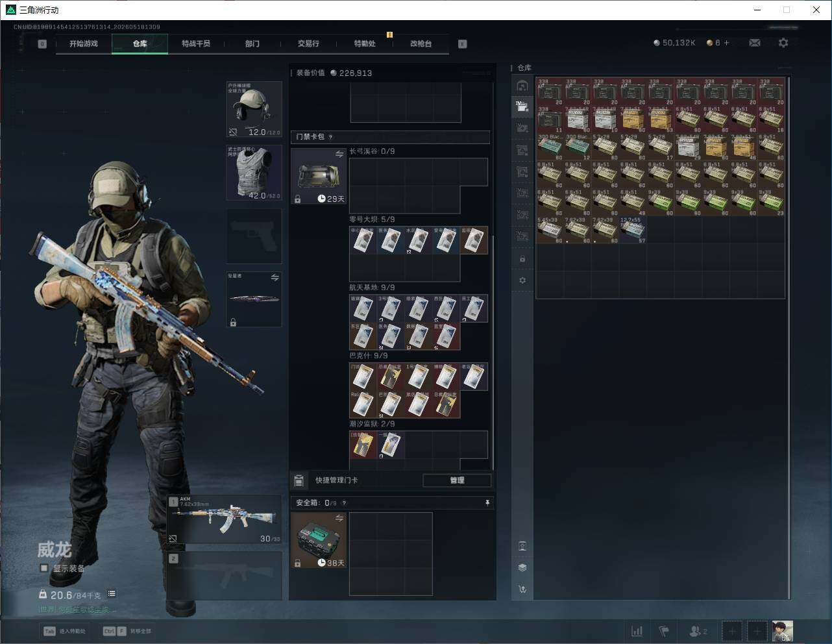The image size is (832, 644).
Task: Select the 5.45x39 ammo box
Action: (x=550, y=230)
